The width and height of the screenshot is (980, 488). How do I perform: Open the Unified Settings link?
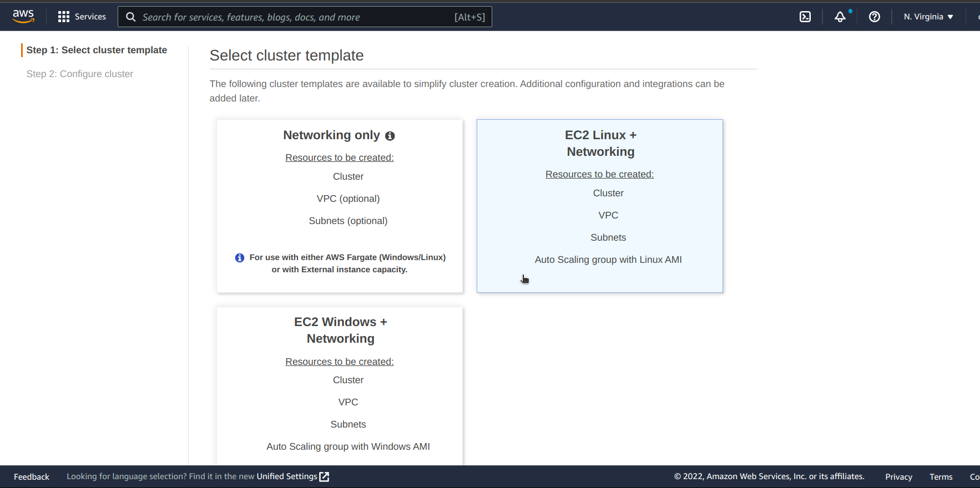(x=286, y=476)
